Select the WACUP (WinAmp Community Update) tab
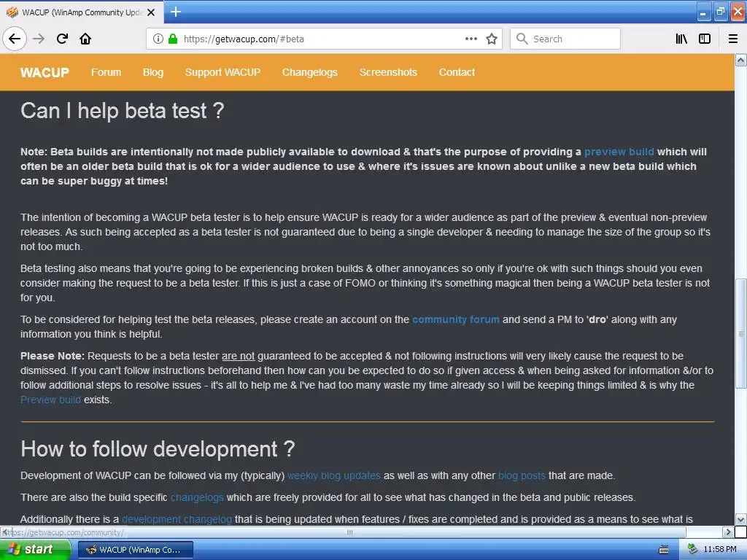The width and height of the screenshot is (747, 560). [x=82, y=12]
